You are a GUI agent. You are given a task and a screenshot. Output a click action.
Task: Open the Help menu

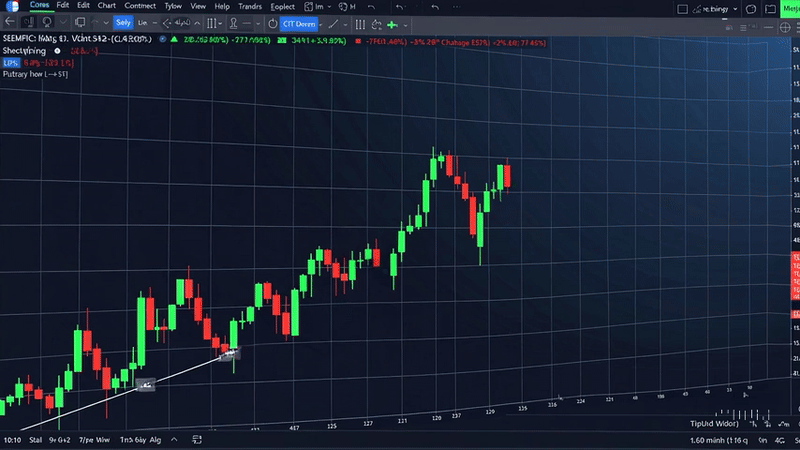click(222, 6)
